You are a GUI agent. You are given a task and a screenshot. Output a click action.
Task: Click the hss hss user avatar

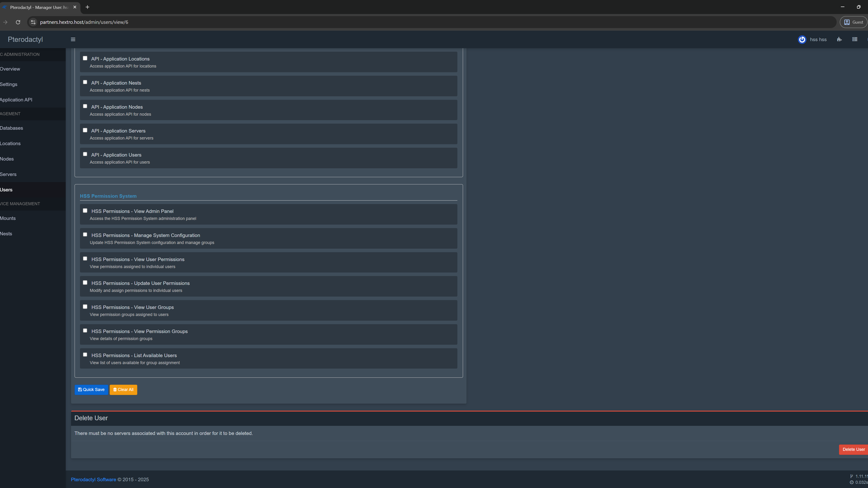(x=802, y=39)
